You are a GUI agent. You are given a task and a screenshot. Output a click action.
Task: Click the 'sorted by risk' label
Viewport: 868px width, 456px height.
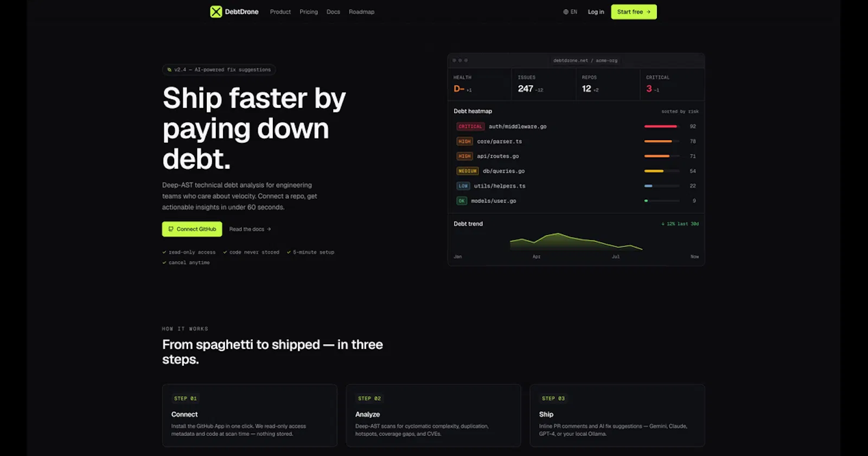[680, 111]
